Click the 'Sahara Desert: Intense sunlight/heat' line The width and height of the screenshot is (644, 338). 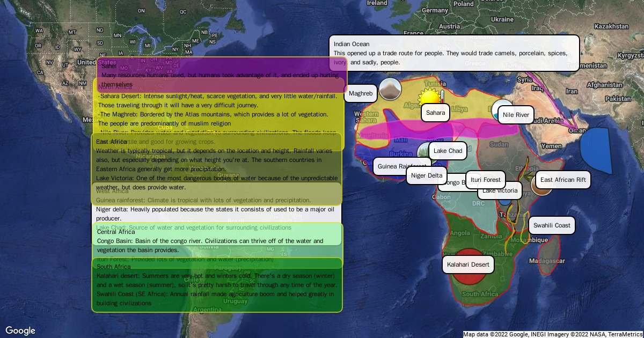coord(218,96)
